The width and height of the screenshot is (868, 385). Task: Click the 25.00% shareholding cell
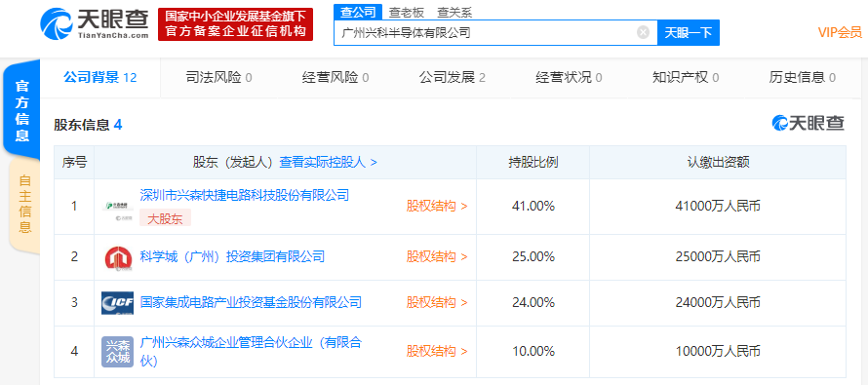click(x=533, y=256)
